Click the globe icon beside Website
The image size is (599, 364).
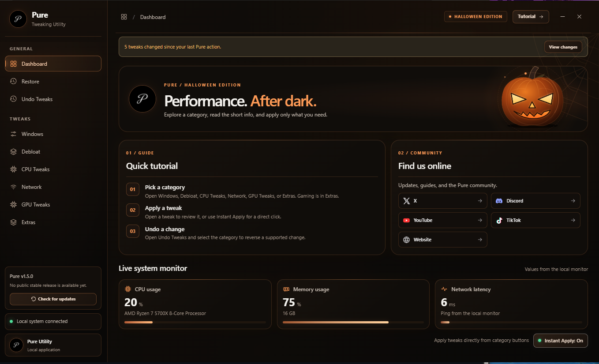coord(407,240)
